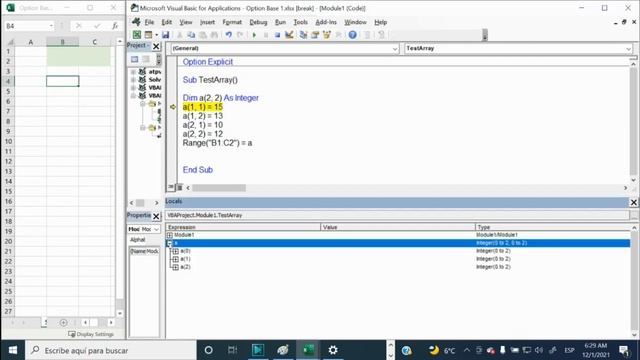640x360 pixels.
Task: Click the Cut toolbar icon
Action: (x=179, y=35)
